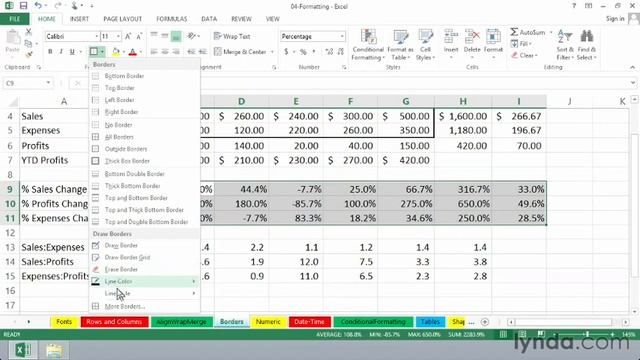This screenshot has height=360, width=640.
Task: Open Format as Table gallery
Action: [400, 45]
